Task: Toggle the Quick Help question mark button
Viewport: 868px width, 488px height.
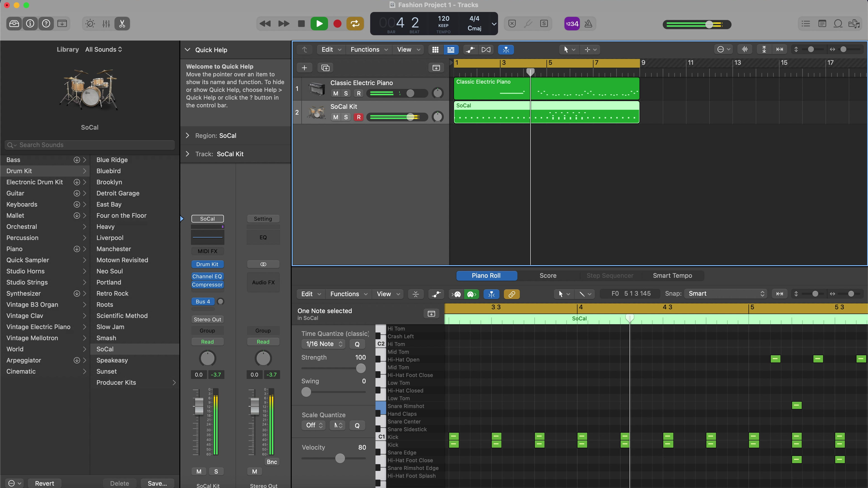Action: pos(46,23)
